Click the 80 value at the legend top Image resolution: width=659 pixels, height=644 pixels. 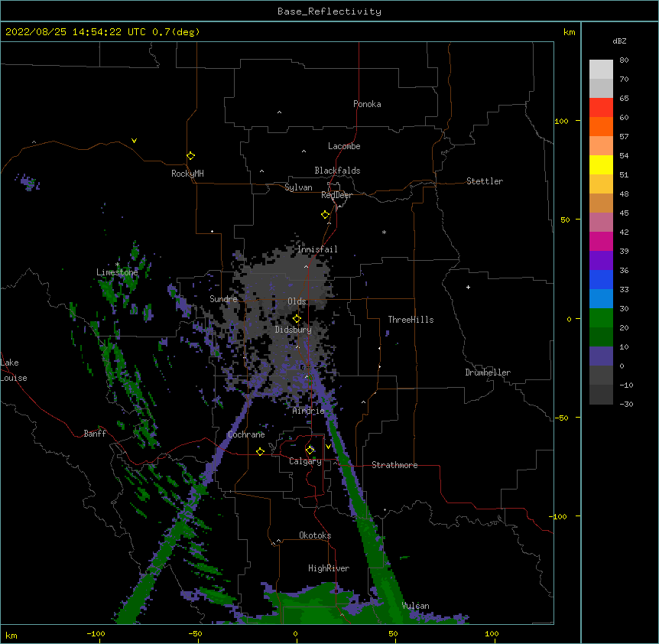[x=624, y=60]
